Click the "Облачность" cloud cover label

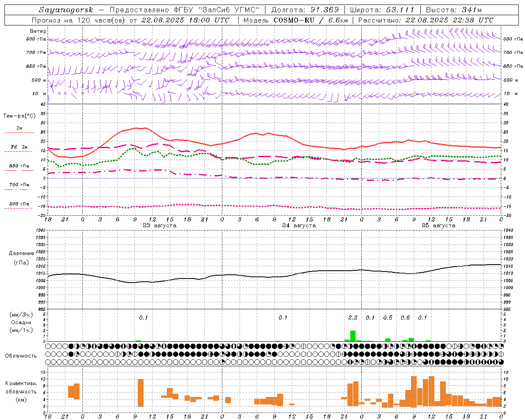21,356
